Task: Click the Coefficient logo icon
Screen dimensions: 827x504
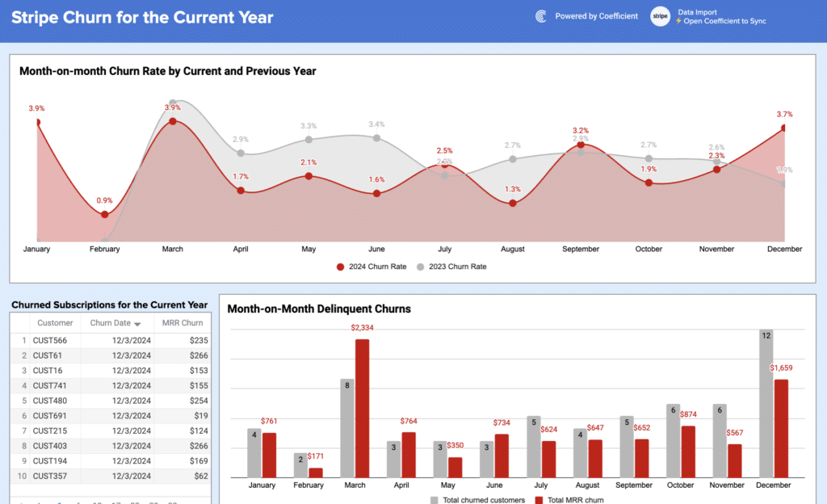Action: tap(540, 16)
